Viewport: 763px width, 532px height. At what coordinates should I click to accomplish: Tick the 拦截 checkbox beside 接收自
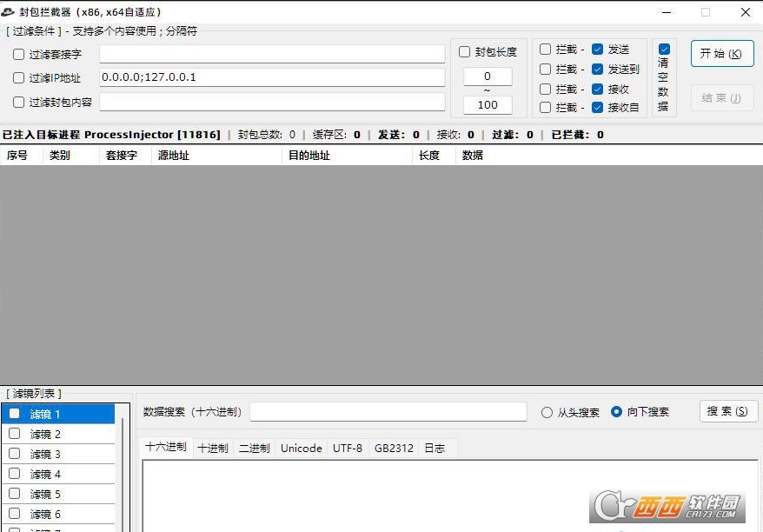pyautogui.click(x=546, y=108)
